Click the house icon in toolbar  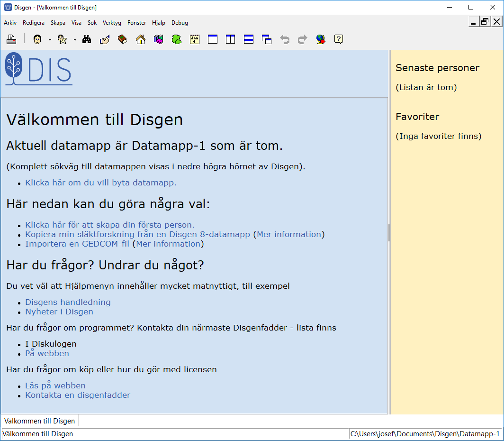click(x=141, y=39)
